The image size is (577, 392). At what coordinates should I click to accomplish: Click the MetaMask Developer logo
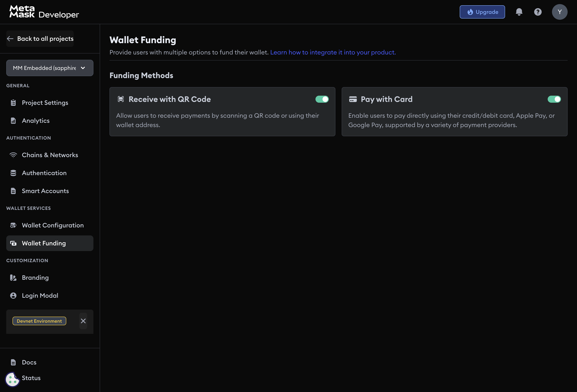[x=44, y=12]
